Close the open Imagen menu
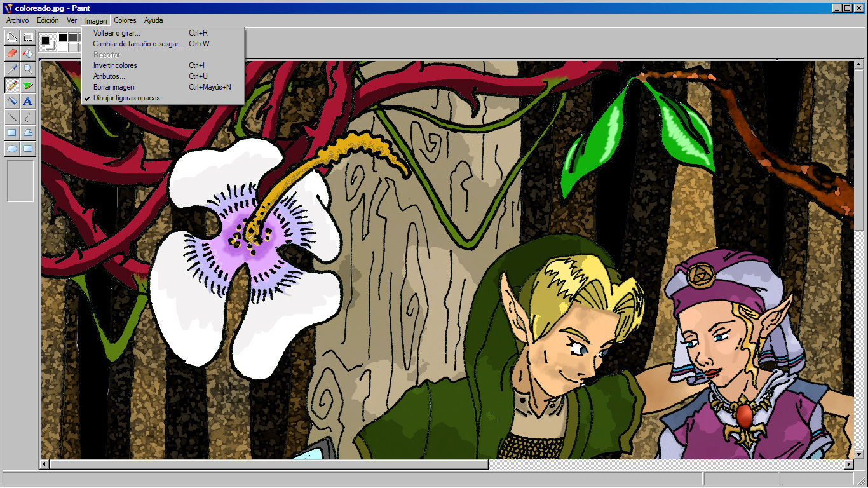868x488 pixels. [x=96, y=21]
